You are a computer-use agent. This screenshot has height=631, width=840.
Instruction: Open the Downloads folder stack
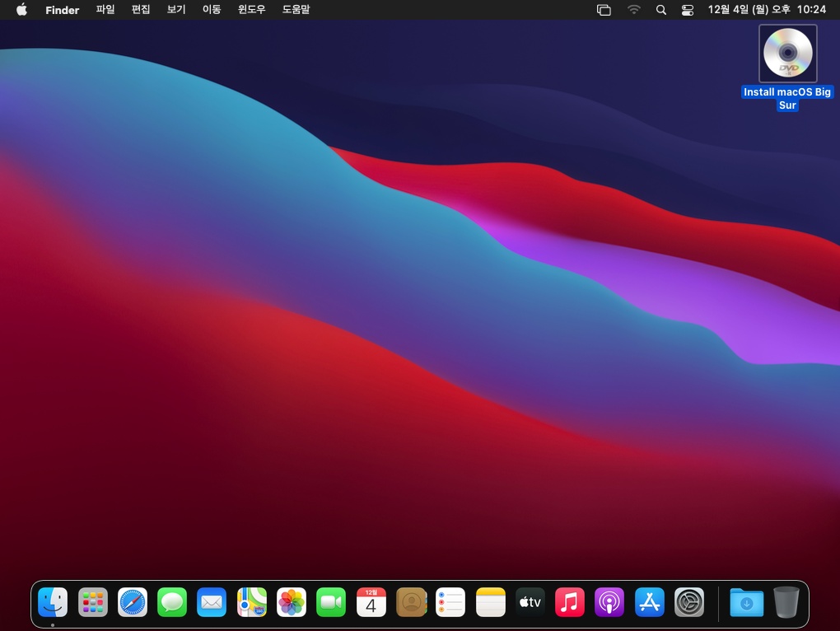coord(746,603)
